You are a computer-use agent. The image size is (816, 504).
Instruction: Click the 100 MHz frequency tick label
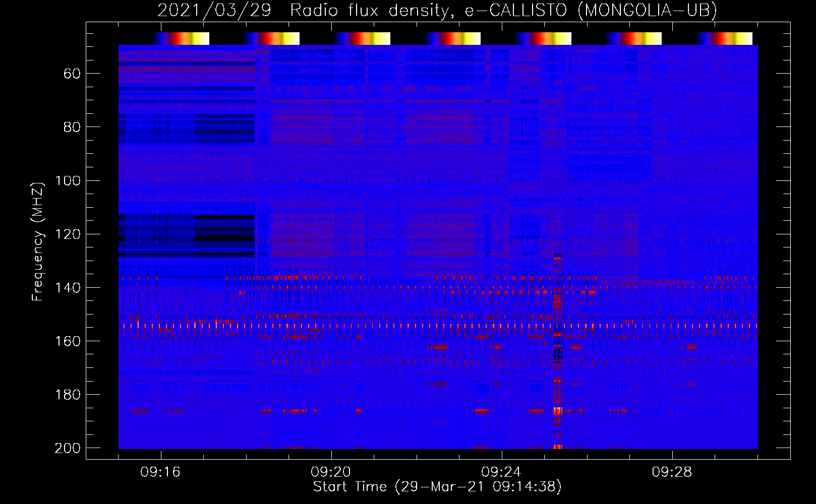tap(68, 181)
